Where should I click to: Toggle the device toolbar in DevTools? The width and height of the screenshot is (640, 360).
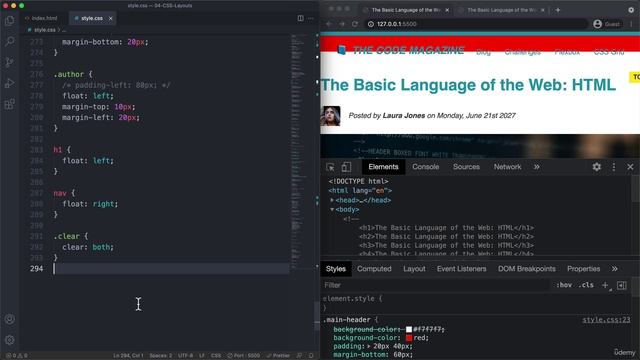click(x=346, y=167)
